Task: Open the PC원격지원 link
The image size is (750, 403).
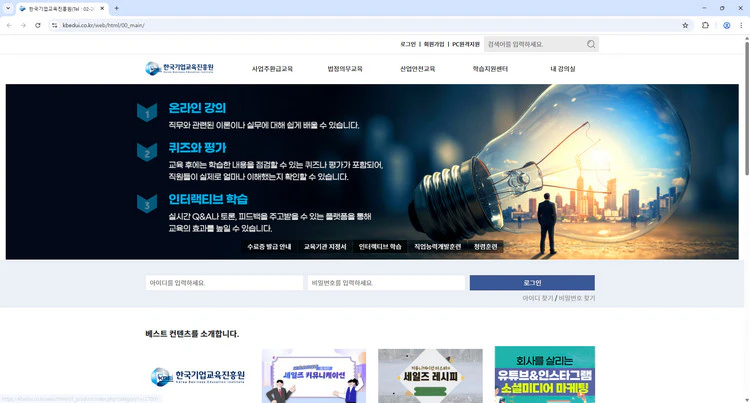Action: click(465, 44)
